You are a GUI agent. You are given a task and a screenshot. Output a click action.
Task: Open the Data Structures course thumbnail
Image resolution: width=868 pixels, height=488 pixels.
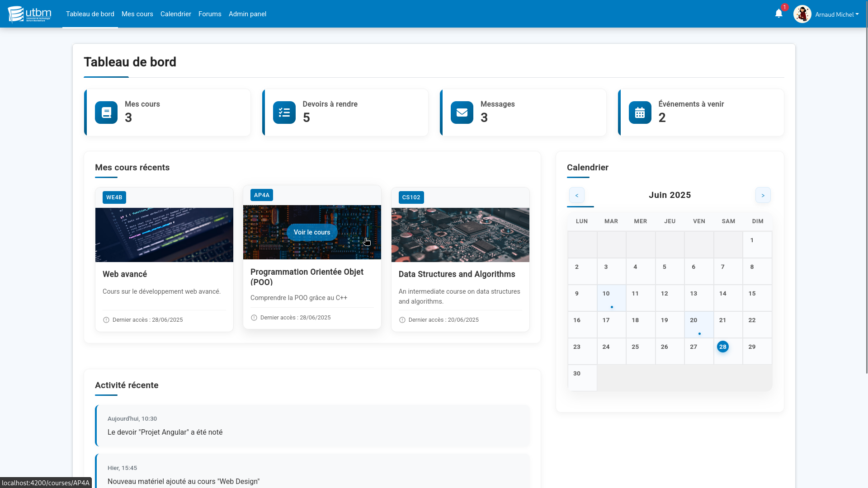(x=460, y=235)
